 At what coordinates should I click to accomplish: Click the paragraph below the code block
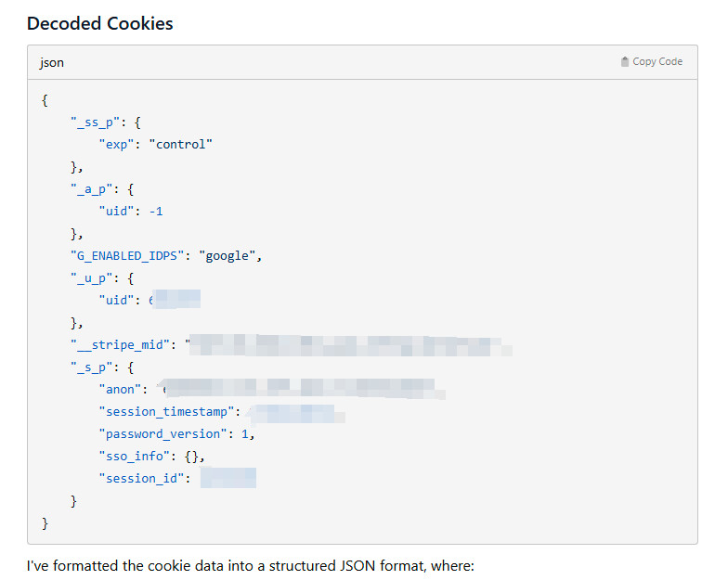[x=251, y=563]
